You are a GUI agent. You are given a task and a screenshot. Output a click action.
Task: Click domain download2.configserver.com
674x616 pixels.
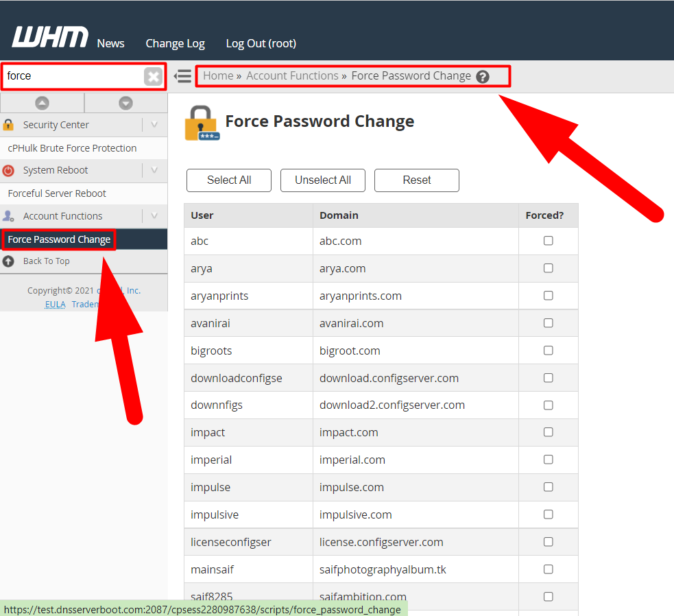[392, 405]
